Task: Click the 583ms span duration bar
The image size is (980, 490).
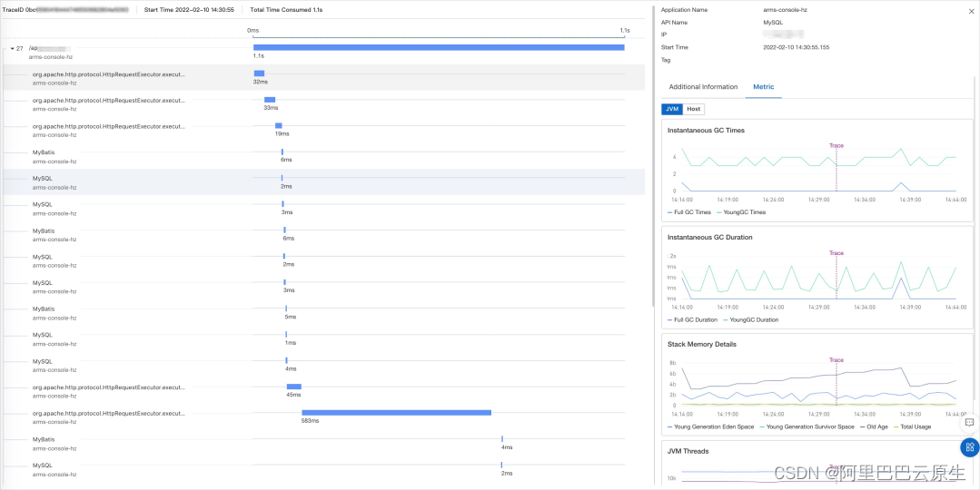Action: pos(396,412)
